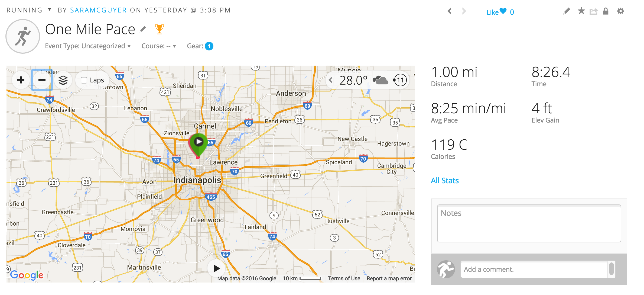Go to the previous activity arrow
644x295 pixels.
tap(450, 11)
